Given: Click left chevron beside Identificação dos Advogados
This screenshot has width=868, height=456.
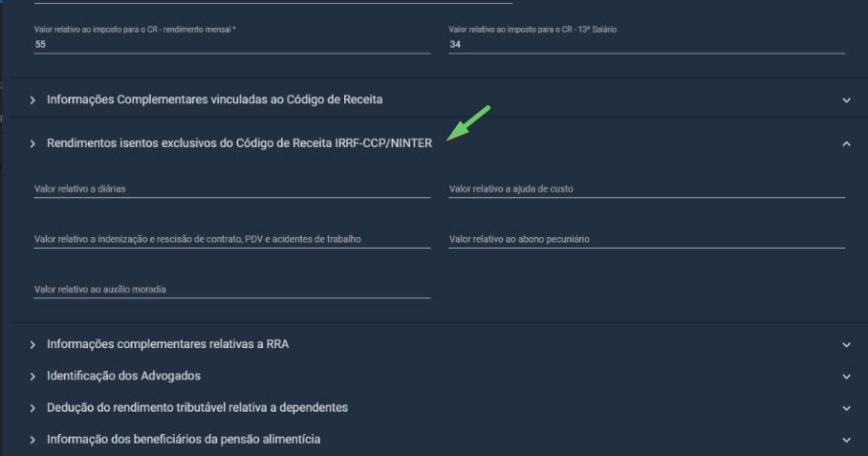Looking at the screenshot, I should pyautogui.click(x=33, y=377).
